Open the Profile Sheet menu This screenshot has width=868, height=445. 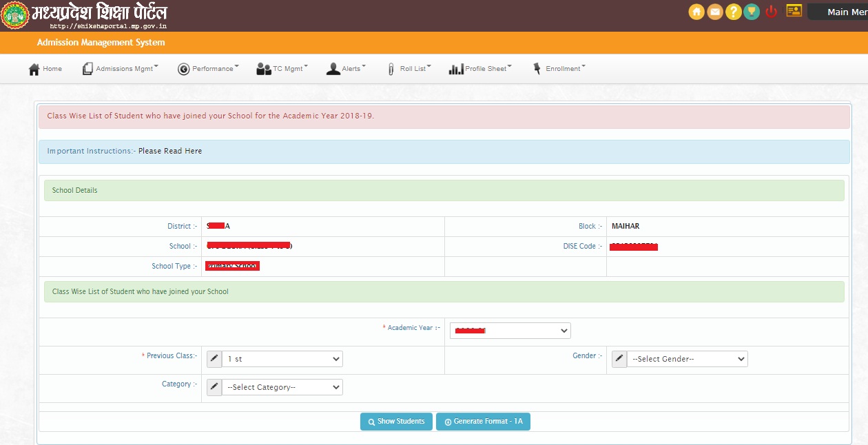(x=481, y=69)
